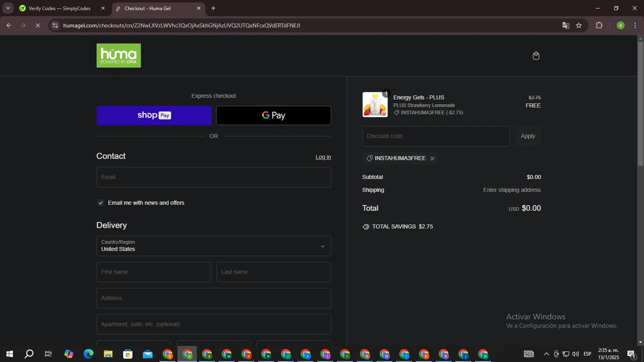
Task: Open Microsoft Edge from taskbar
Action: [88, 354]
